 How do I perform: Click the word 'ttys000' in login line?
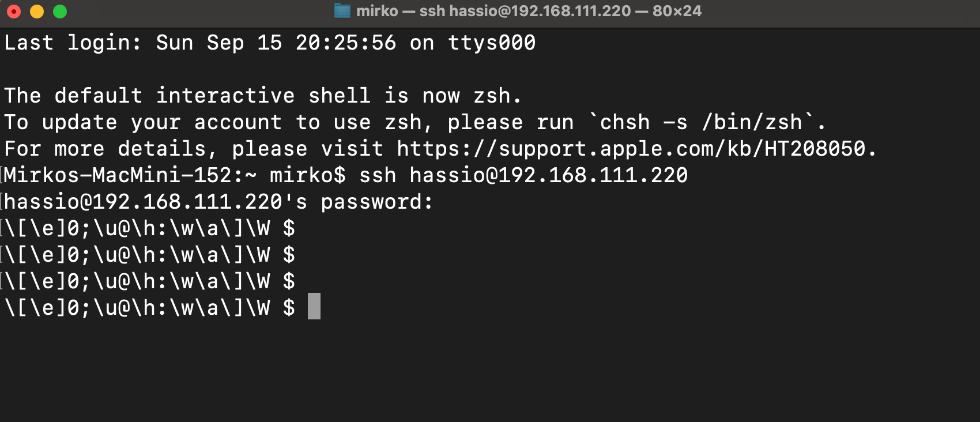point(492,43)
